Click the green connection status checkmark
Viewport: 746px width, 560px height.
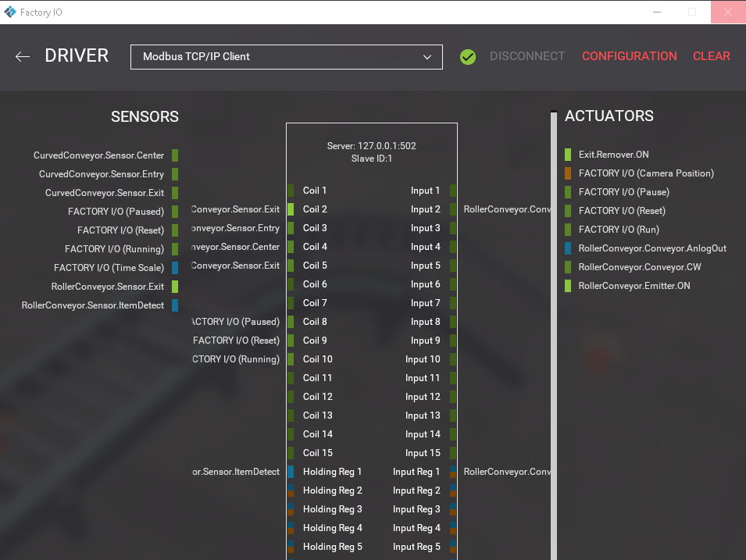click(x=468, y=56)
